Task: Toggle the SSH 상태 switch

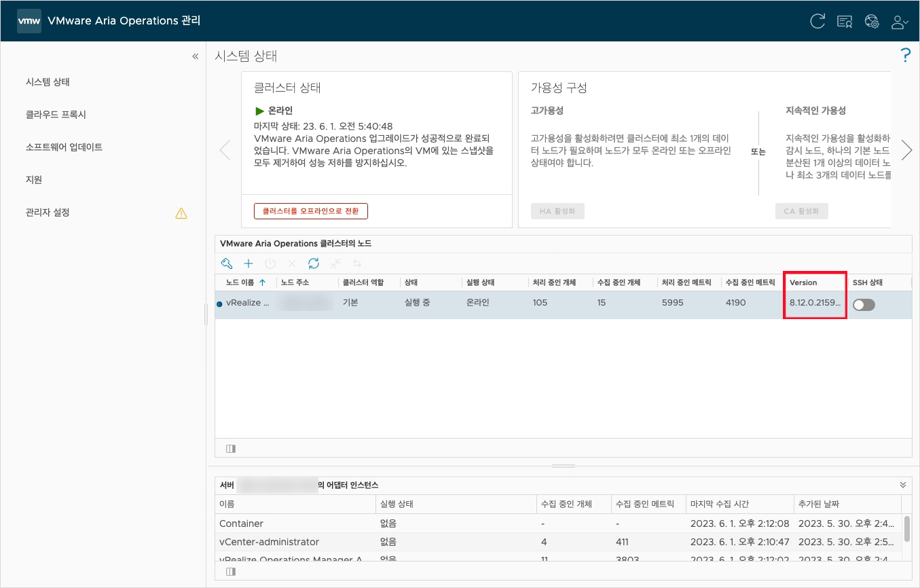Action: click(864, 306)
